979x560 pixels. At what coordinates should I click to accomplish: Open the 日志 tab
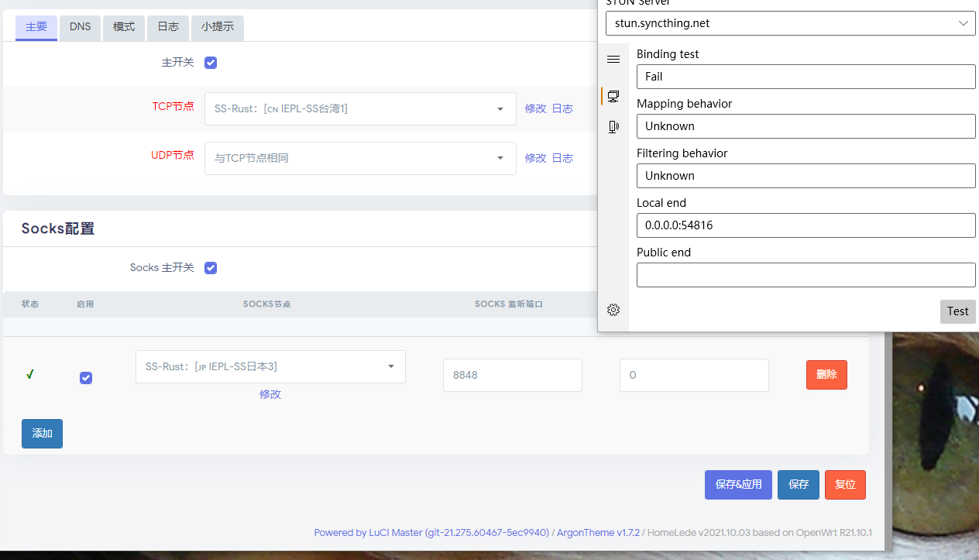click(x=167, y=27)
